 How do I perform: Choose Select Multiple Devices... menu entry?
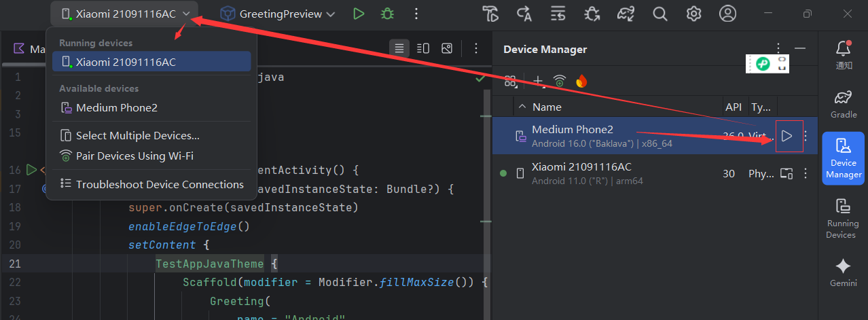tap(151, 135)
